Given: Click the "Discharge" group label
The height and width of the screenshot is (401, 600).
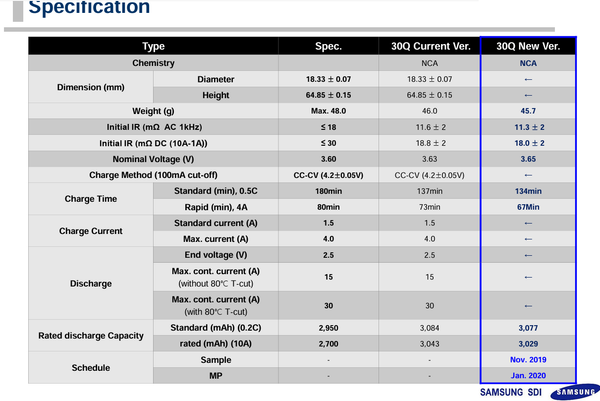Looking at the screenshot, I should (x=91, y=284).
